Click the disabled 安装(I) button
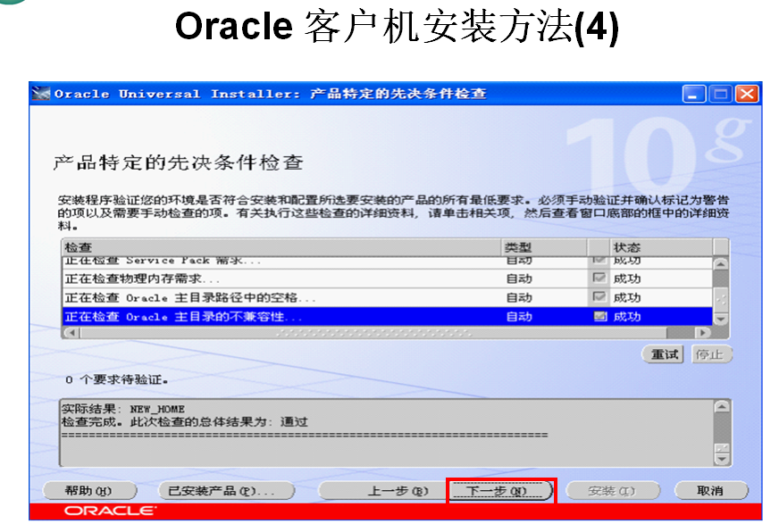The image size is (779, 532). [613, 491]
